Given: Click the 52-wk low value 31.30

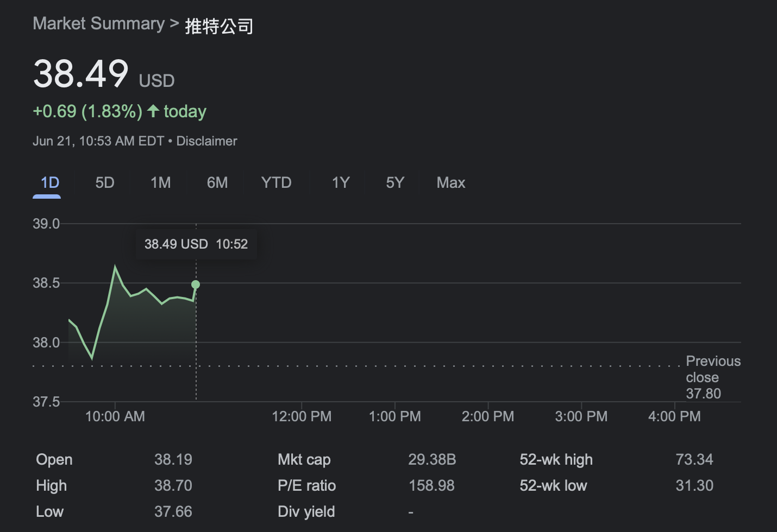Looking at the screenshot, I should [x=694, y=485].
